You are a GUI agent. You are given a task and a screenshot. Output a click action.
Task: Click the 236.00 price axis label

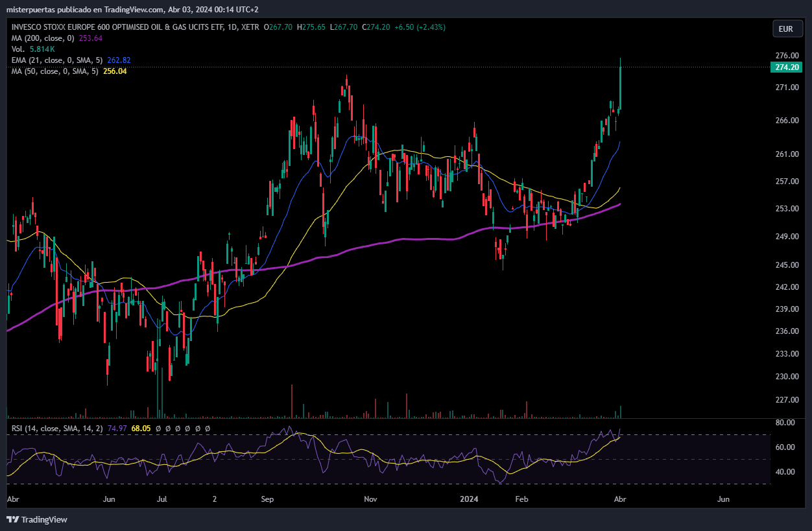(787, 331)
